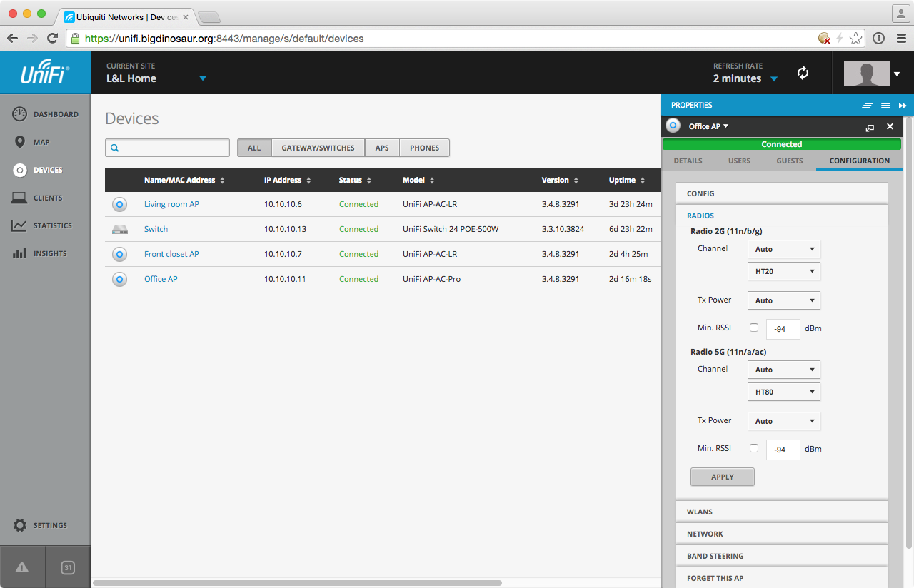This screenshot has width=914, height=588.
Task: Open the Radio 2G Channel dropdown
Action: click(x=783, y=249)
